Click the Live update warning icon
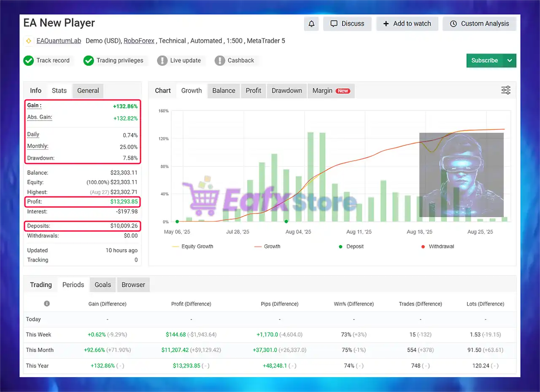 click(x=162, y=61)
